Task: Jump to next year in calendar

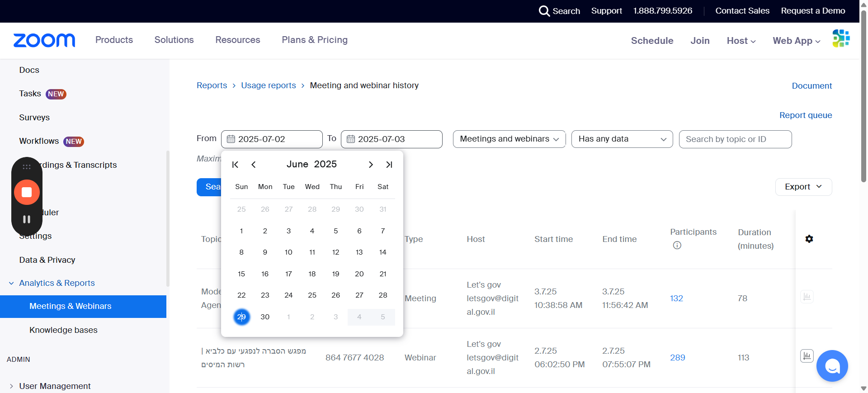Action: coord(389,165)
